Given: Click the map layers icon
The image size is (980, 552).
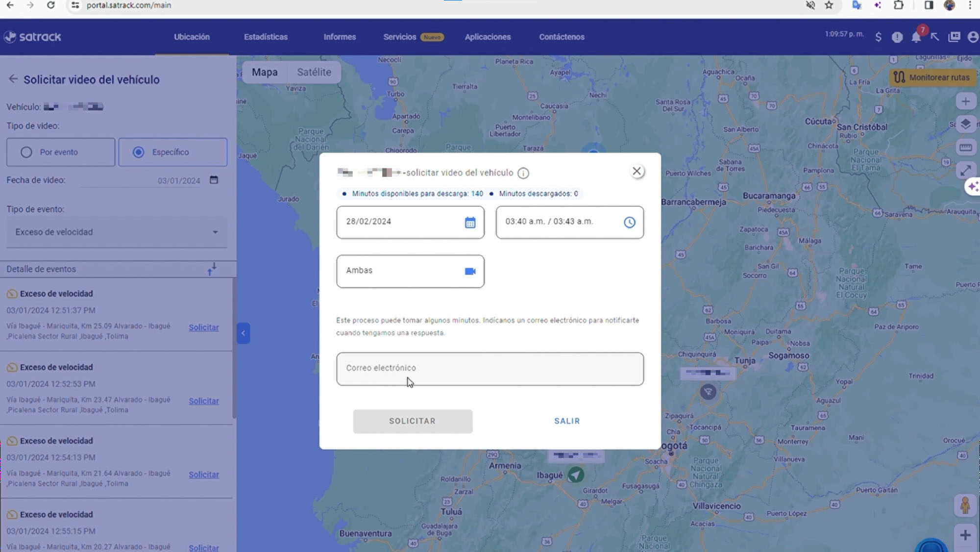Looking at the screenshot, I should tap(965, 124).
